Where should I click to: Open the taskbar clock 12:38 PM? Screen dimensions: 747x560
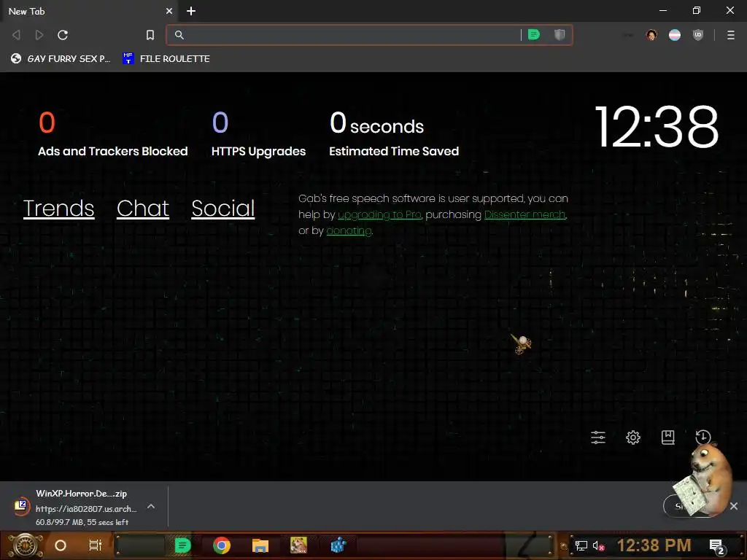[654, 545]
